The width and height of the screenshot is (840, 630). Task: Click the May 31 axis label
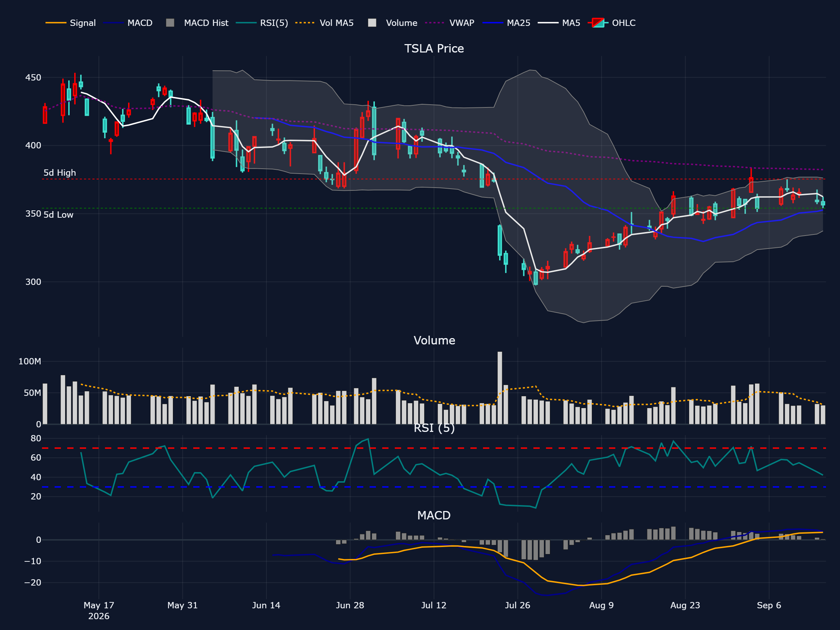tap(183, 605)
